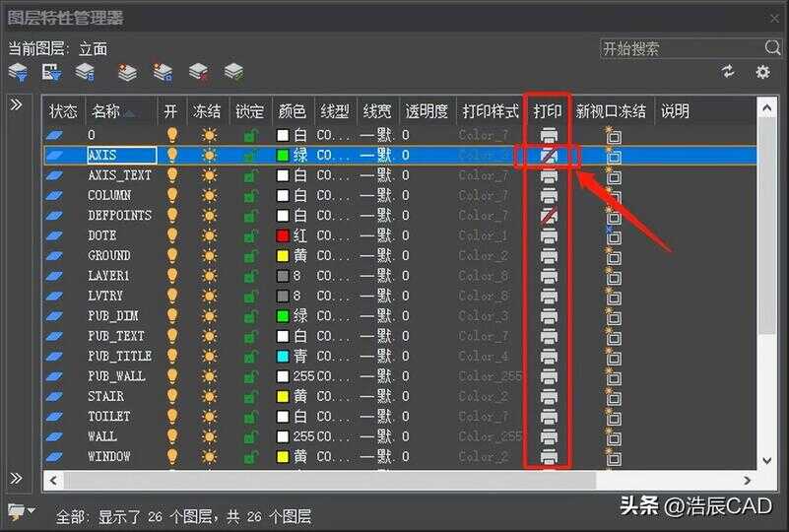Click the refresh arrows icon
This screenshot has width=789, height=532.
tap(728, 72)
